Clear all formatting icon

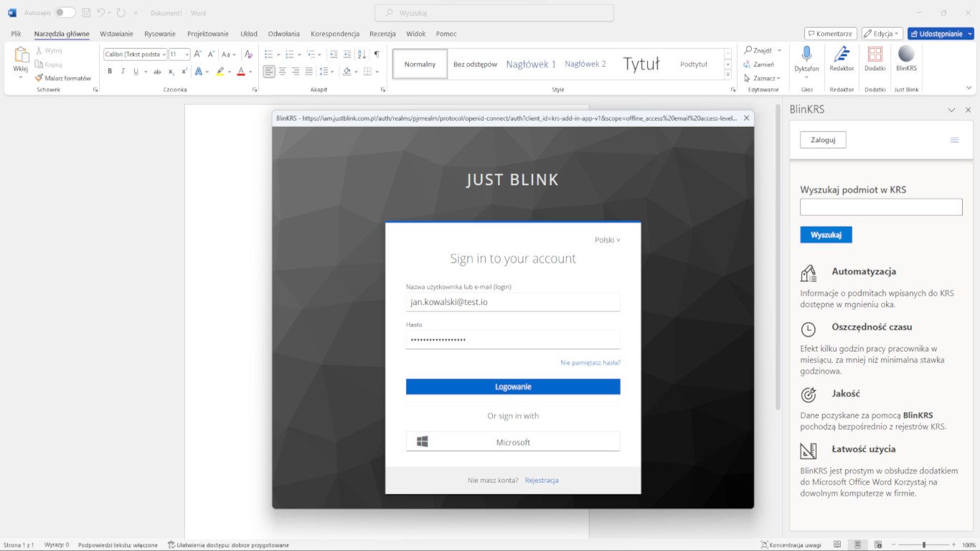coord(248,54)
